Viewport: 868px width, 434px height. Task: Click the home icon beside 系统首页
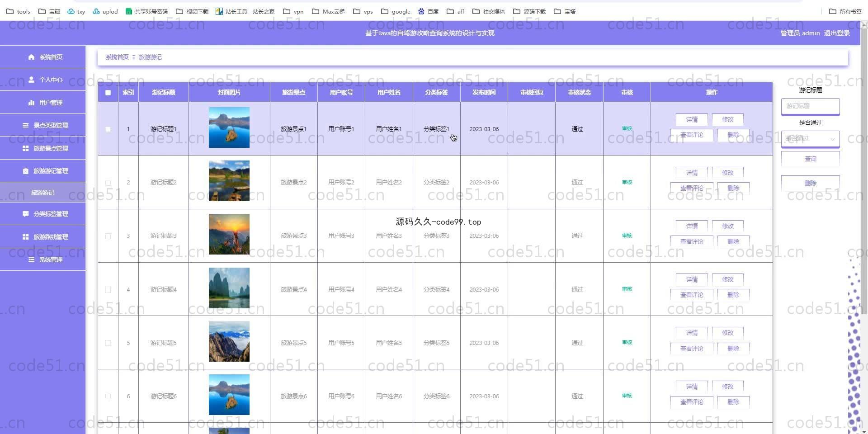[x=31, y=57]
